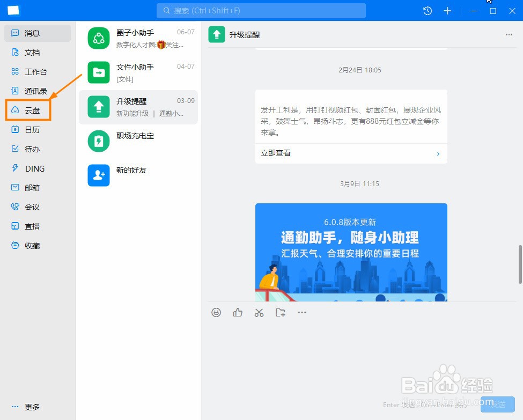523x420 pixels.
Task: Click the 3月9日 11:15 timestamp
Action: click(x=359, y=184)
